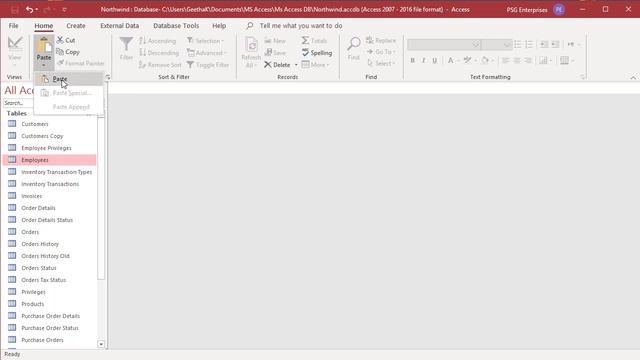Click Totals sigma icon

[x=305, y=40]
